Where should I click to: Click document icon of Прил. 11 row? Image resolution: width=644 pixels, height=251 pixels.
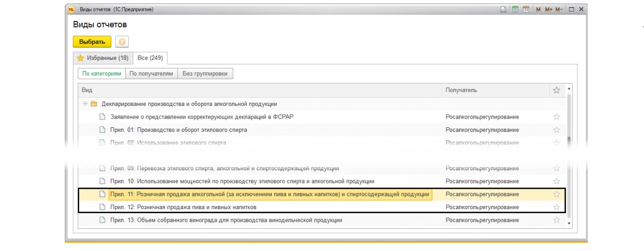pyautogui.click(x=102, y=194)
